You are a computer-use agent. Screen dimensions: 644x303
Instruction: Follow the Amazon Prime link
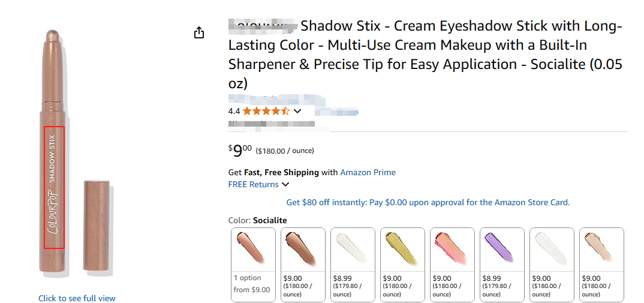pos(368,172)
